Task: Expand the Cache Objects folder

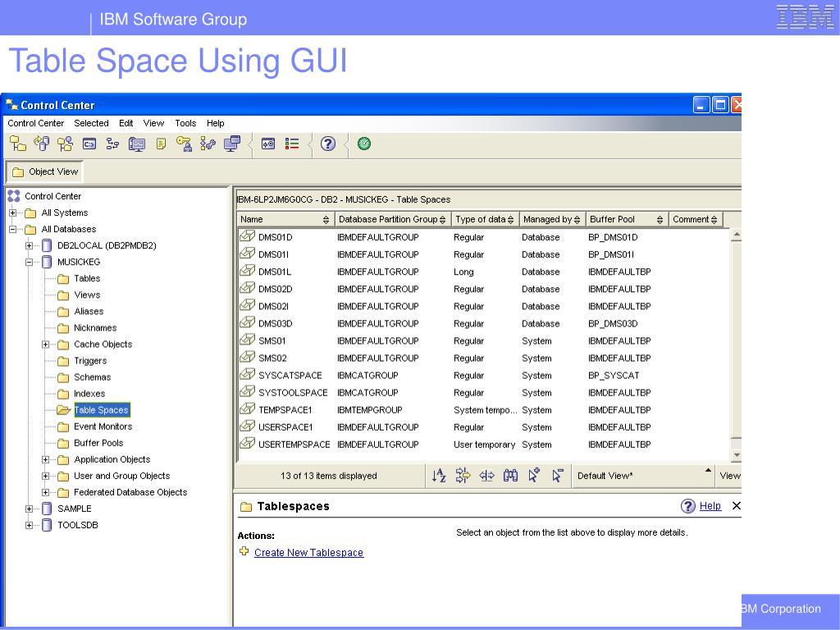Action: point(46,345)
